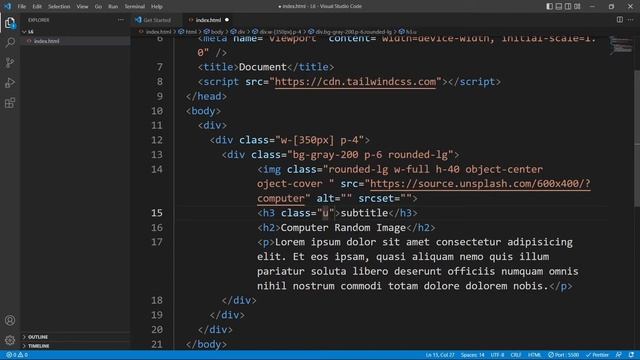The height and width of the screenshot is (360, 640).
Task: Open View menu
Action: point(82,7)
